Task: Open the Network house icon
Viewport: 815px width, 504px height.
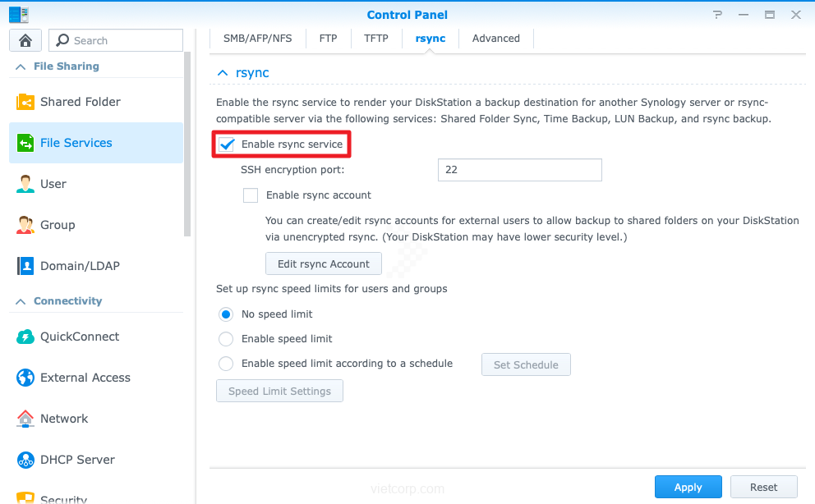Action: [x=25, y=419]
